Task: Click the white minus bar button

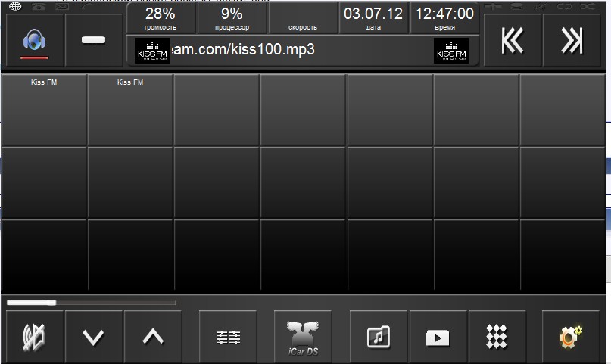Action: (x=94, y=41)
